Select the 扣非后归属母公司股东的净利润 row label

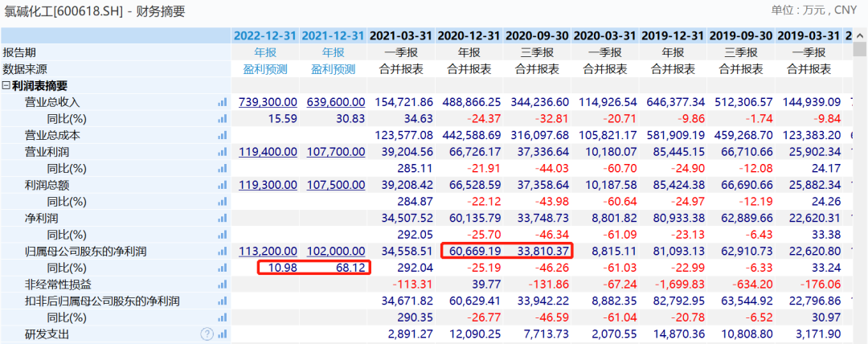tap(102, 302)
